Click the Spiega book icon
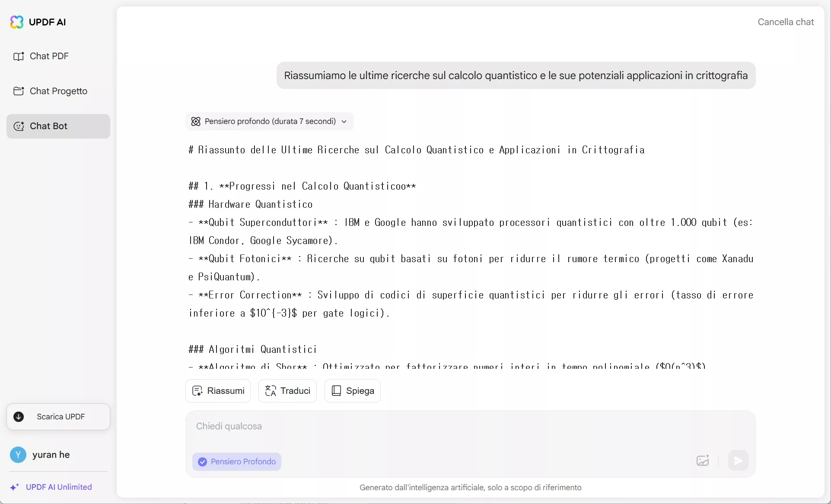Viewport: 831px width, 504px height. pyautogui.click(x=336, y=391)
